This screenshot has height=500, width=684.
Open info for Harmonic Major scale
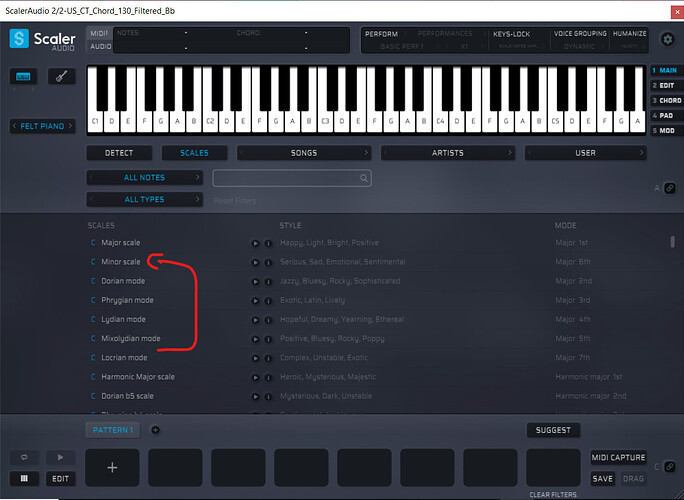268,377
